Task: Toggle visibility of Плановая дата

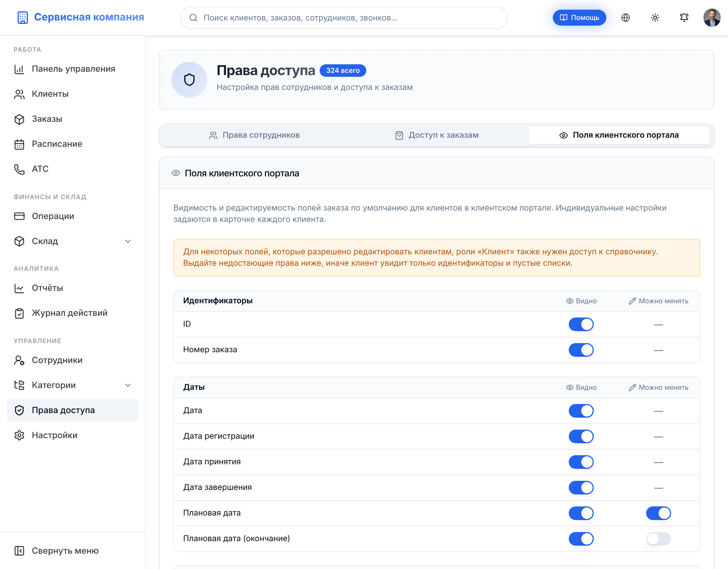Action: 581,513
